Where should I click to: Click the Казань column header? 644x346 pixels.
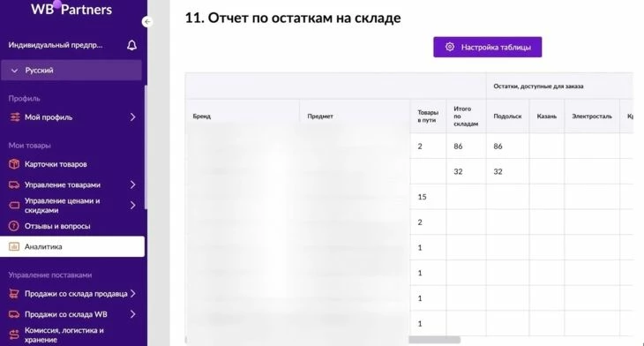pos(547,116)
